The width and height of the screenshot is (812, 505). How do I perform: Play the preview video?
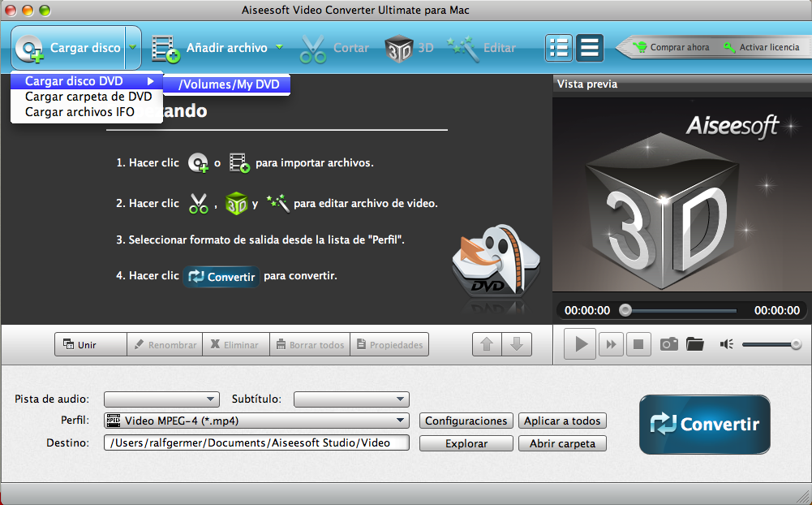click(580, 343)
